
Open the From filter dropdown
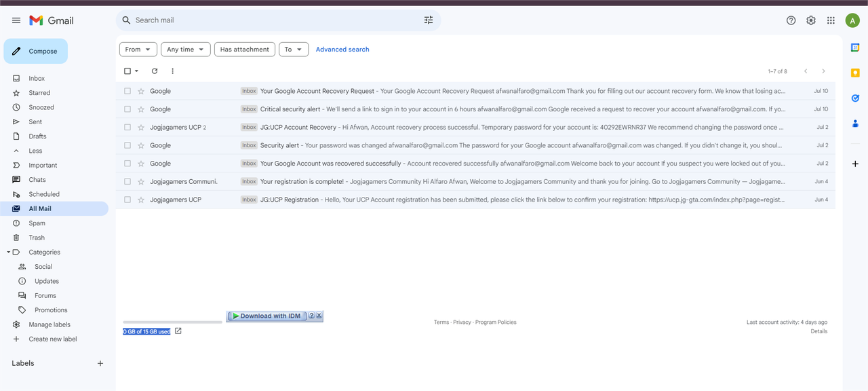tap(138, 50)
